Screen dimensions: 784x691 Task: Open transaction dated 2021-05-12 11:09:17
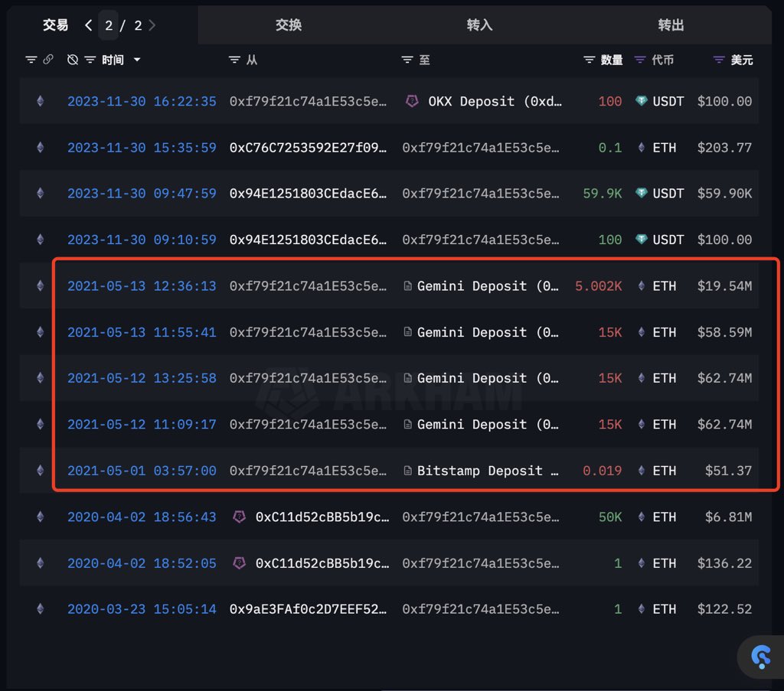click(x=142, y=424)
